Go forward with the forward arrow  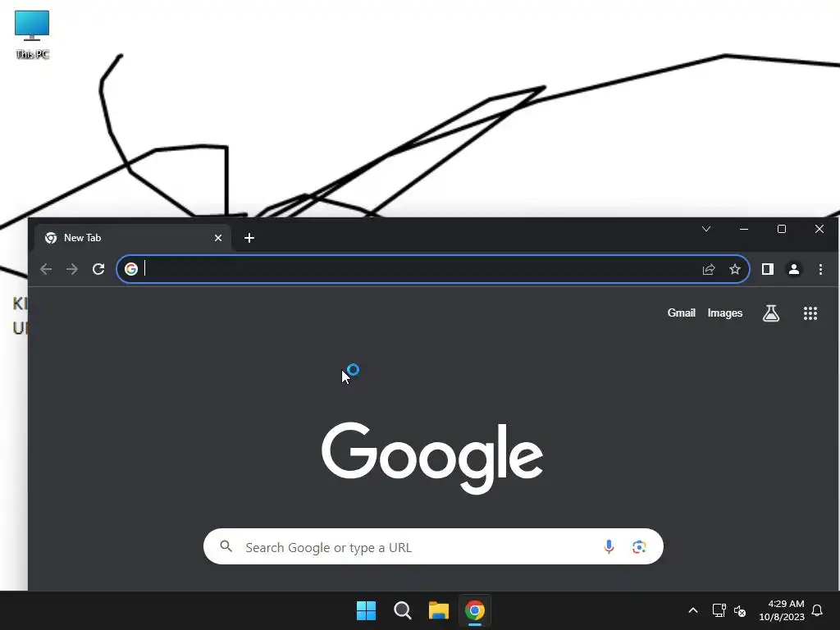tap(72, 269)
